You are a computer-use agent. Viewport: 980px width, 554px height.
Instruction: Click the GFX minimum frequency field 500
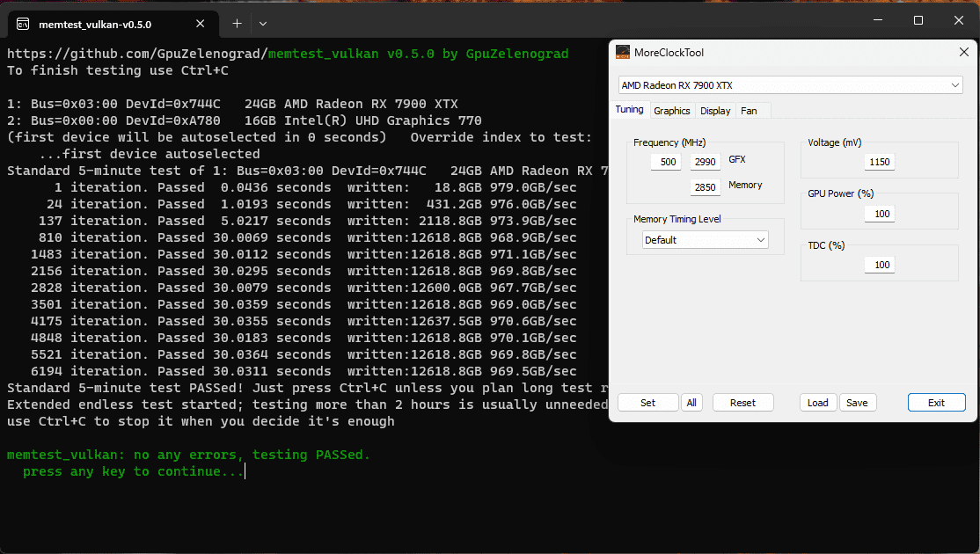pyautogui.click(x=666, y=162)
